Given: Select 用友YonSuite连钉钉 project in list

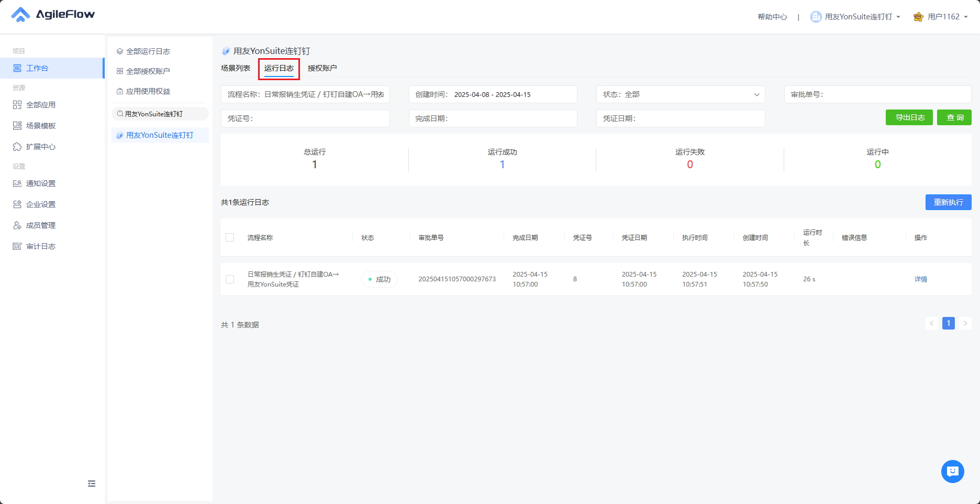Looking at the screenshot, I should 160,135.
